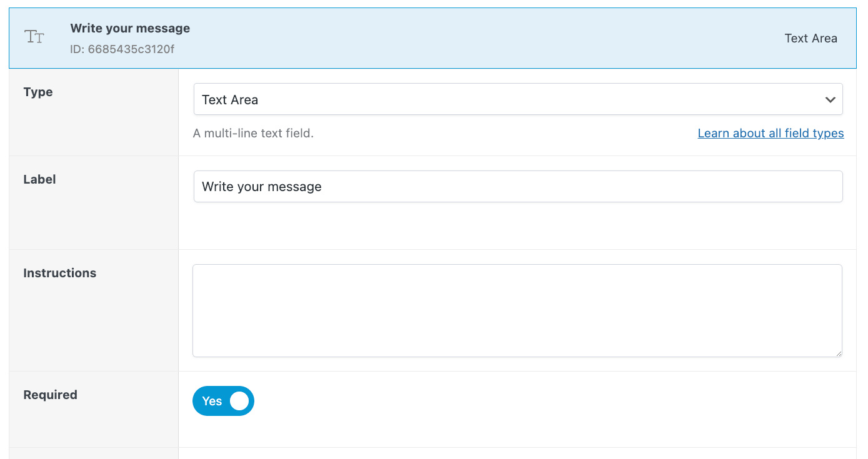The height and width of the screenshot is (459, 868).
Task: Click the Required setting label
Action: click(51, 395)
